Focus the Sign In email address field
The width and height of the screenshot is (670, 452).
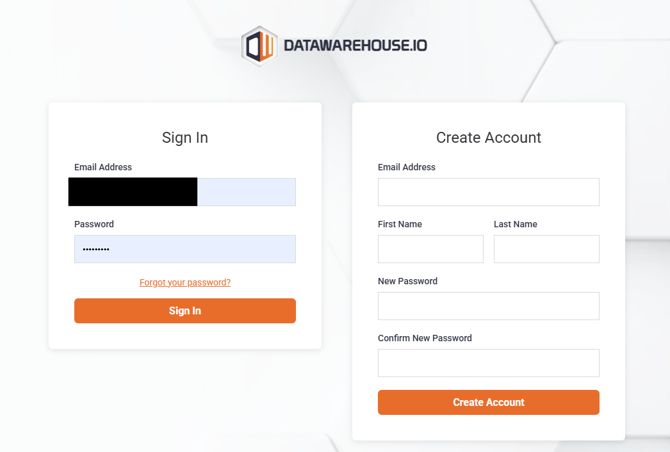(x=246, y=192)
